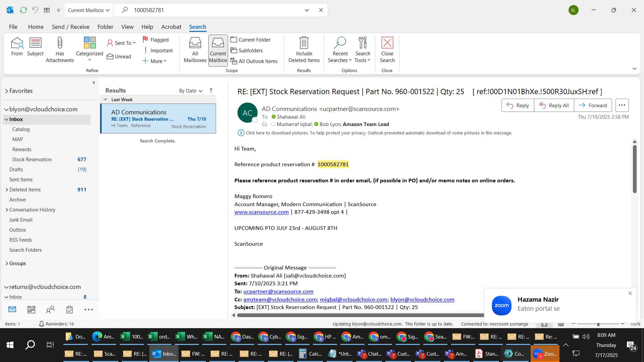Open Search Tools menu
Viewport: 644px width, 362px height.
pyautogui.click(x=363, y=50)
